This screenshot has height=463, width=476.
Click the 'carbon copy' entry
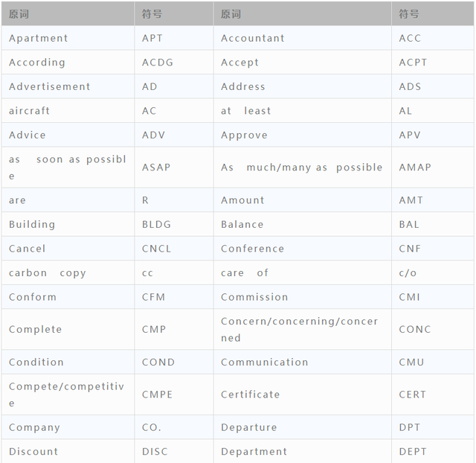point(48,273)
